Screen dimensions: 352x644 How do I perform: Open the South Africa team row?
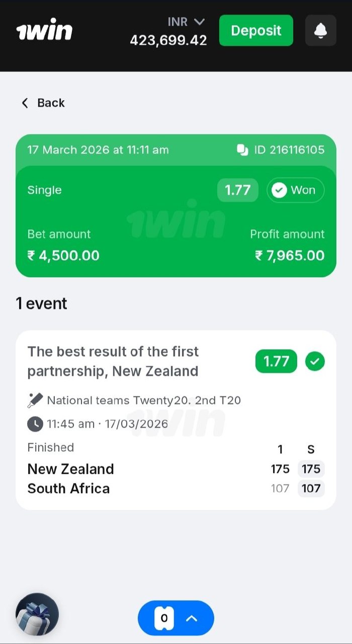pyautogui.click(x=68, y=489)
